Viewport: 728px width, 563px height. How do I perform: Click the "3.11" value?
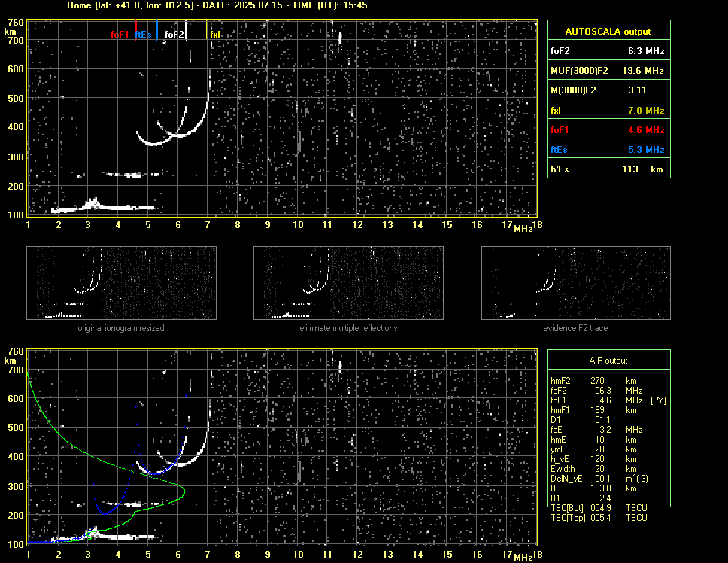tap(637, 90)
